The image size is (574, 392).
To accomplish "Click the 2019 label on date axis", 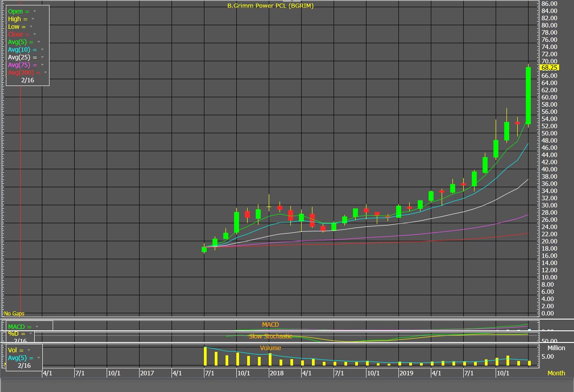I will coord(406,373).
